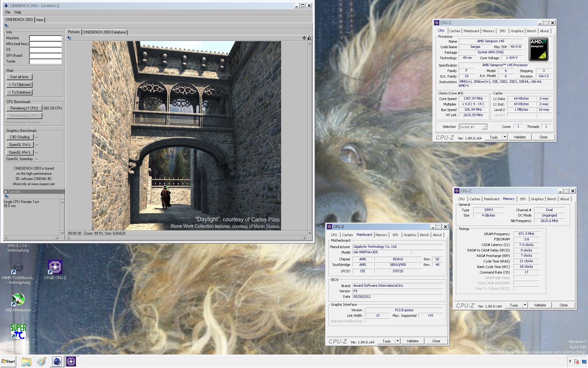The image size is (588, 368).
Task: Click Start all tests button
Action: (19, 77)
